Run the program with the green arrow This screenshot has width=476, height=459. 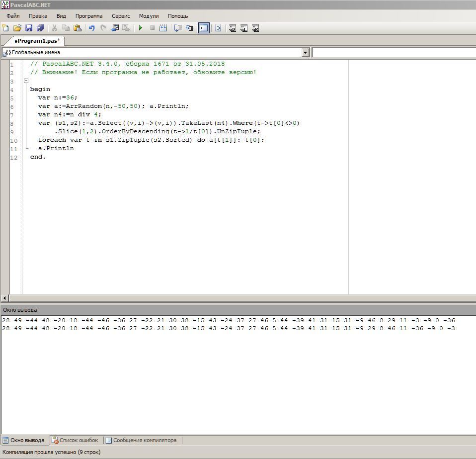tap(141, 28)
